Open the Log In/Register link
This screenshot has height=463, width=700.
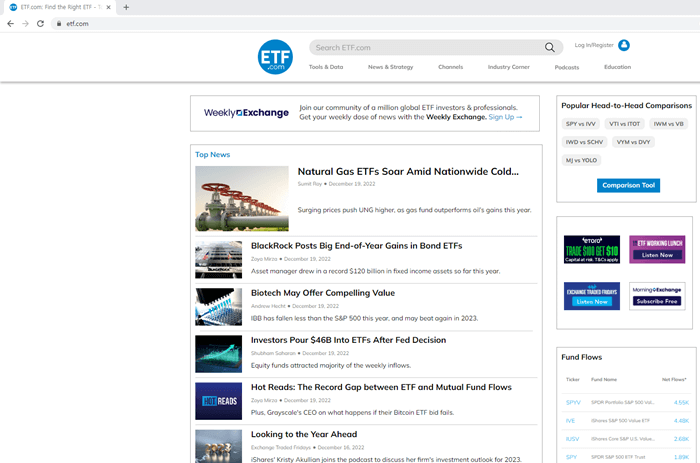point(594,45)
